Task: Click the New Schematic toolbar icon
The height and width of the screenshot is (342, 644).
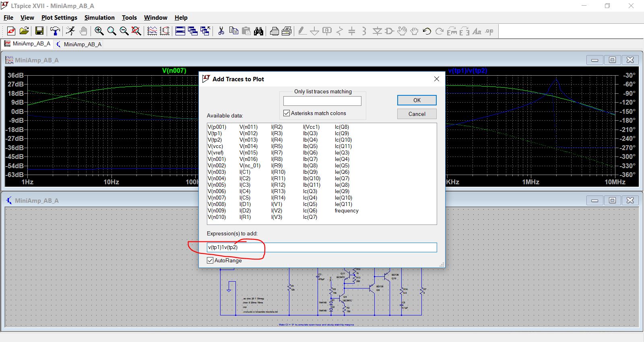Action: click(11, 31)
